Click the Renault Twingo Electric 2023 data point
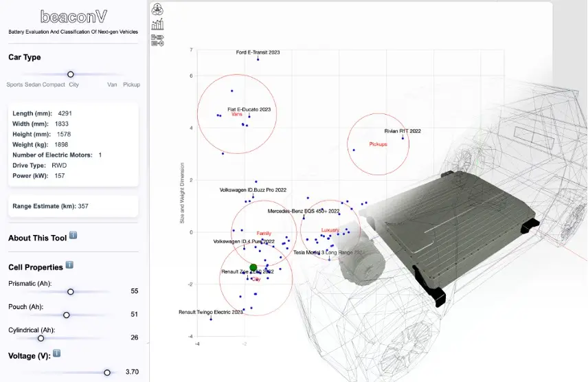The image size is (588, 382). point(211,319)
